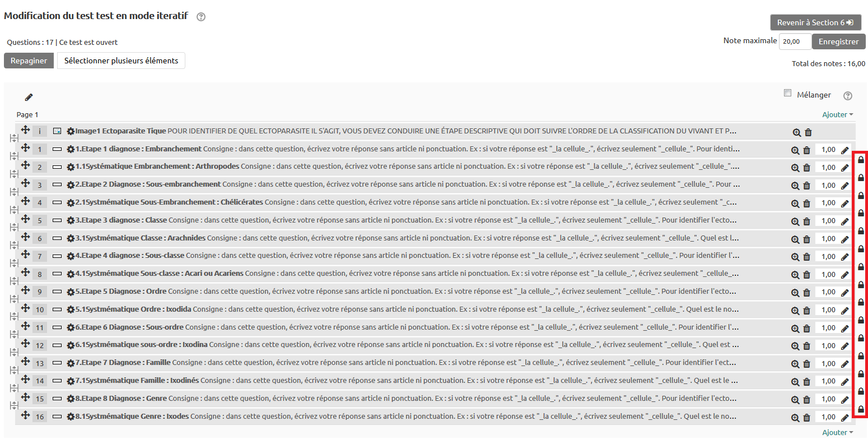Toggle the lock icon for question 16

click(x=861, y=409)
